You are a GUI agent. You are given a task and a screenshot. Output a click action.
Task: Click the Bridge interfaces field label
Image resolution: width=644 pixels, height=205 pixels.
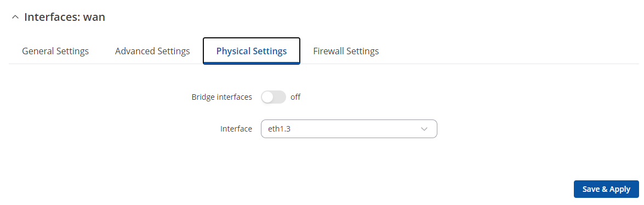[x=222, y=98]
